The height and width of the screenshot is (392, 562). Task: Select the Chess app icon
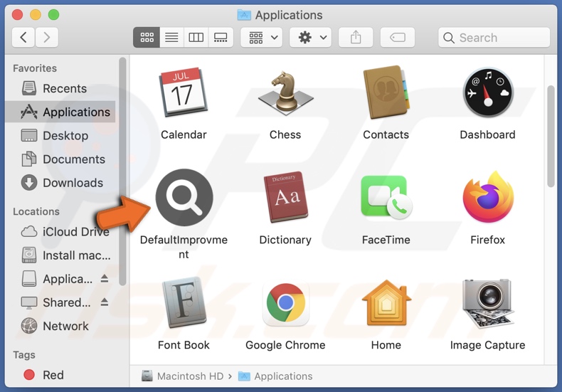coord(285,92)
